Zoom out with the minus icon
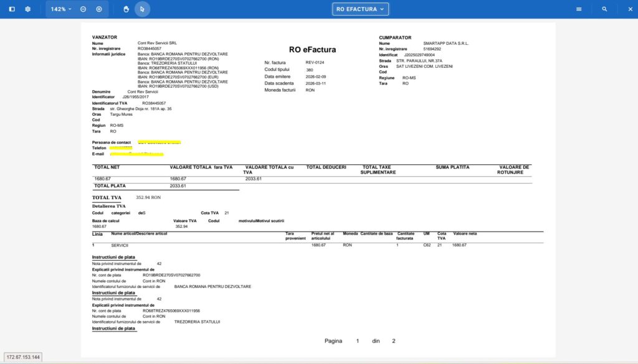This screenshot has width=638, height=364. coord(83,9)
